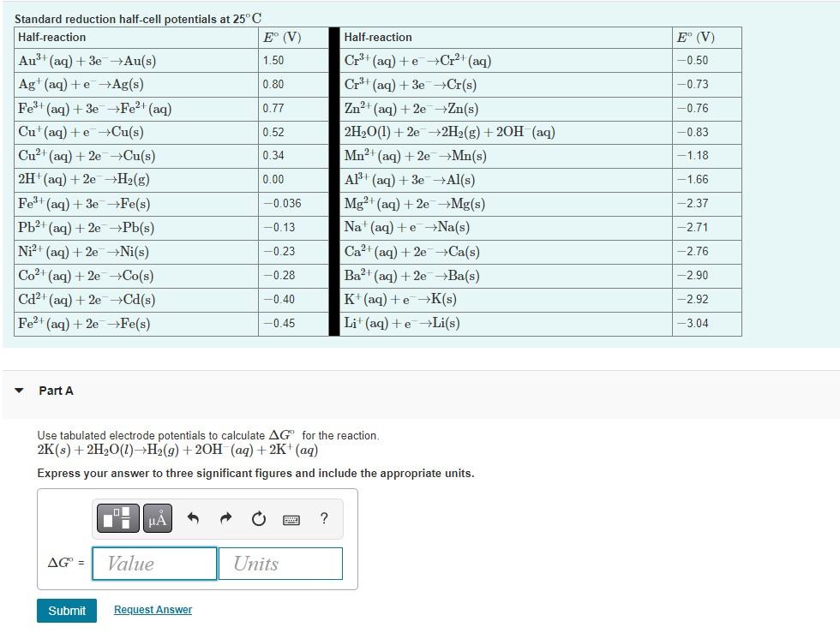The height and width of the screenshot is (633, 840).
Task: Redo the answer edit
Action: tap(225, 517)
